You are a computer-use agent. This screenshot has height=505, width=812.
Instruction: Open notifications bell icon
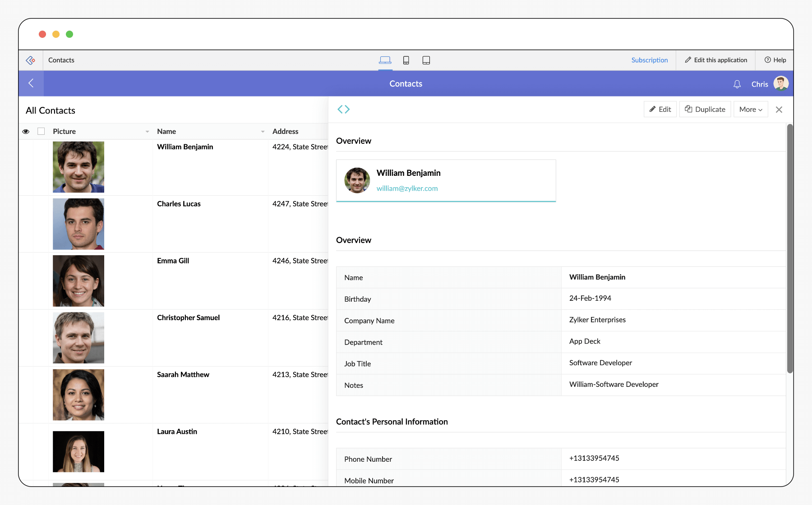(x=737, y=84)
